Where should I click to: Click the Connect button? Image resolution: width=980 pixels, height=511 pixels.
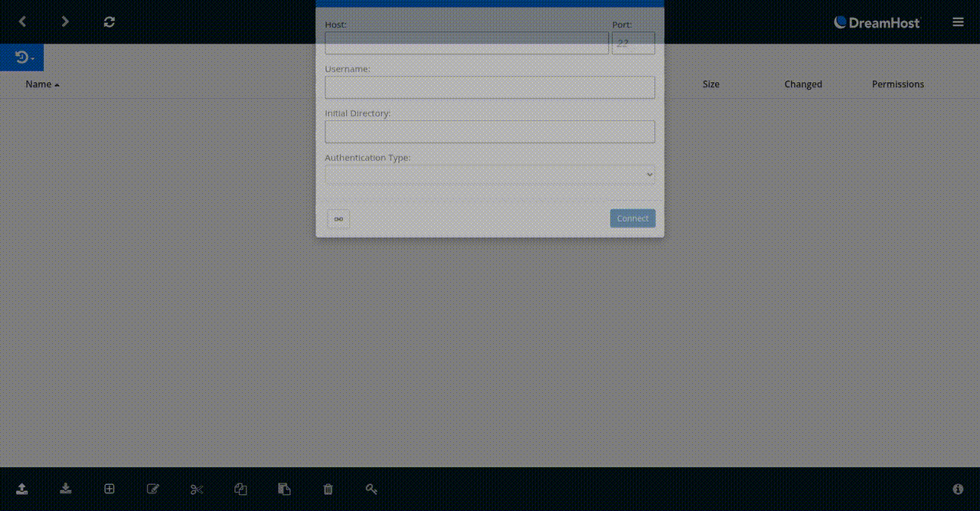click(x=632, y=218)
